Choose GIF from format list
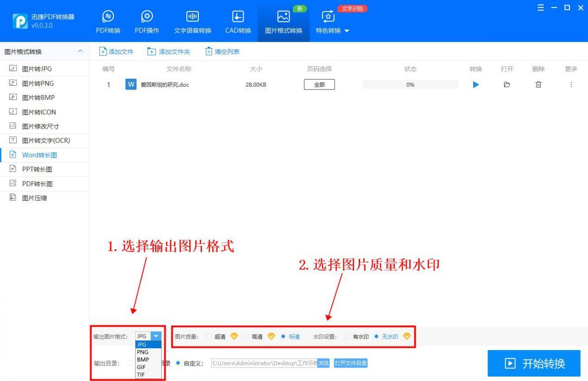This screenshot has height=381, width=588. (x=148, y=367)
